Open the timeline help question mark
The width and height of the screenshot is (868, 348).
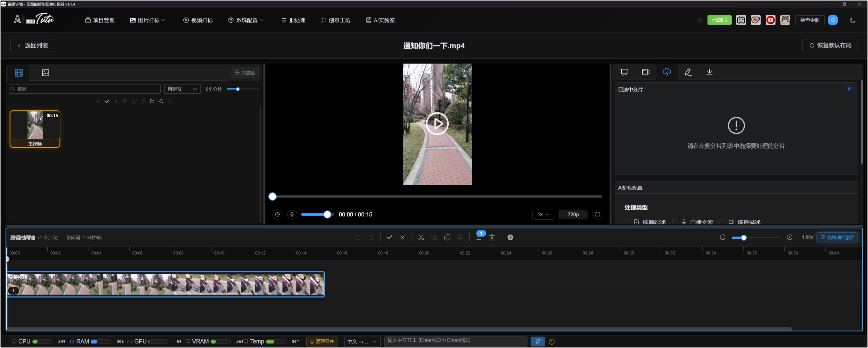(x=510, y=238)
